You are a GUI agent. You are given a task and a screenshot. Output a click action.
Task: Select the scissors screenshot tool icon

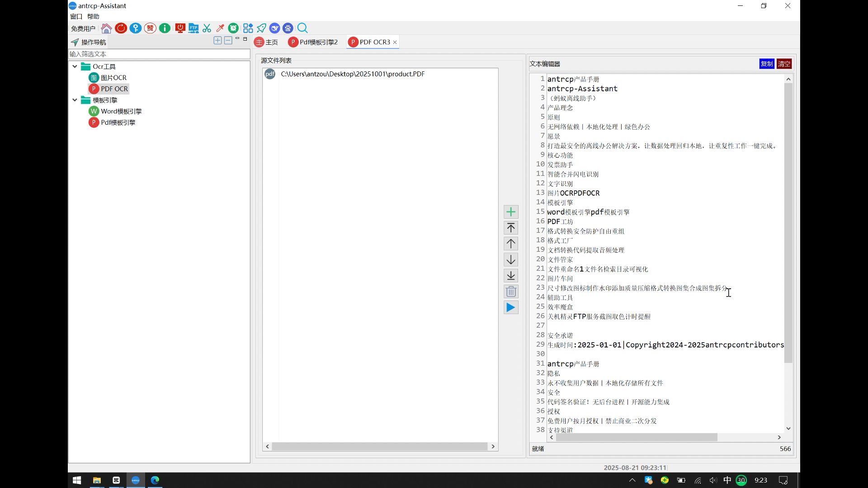207,28
